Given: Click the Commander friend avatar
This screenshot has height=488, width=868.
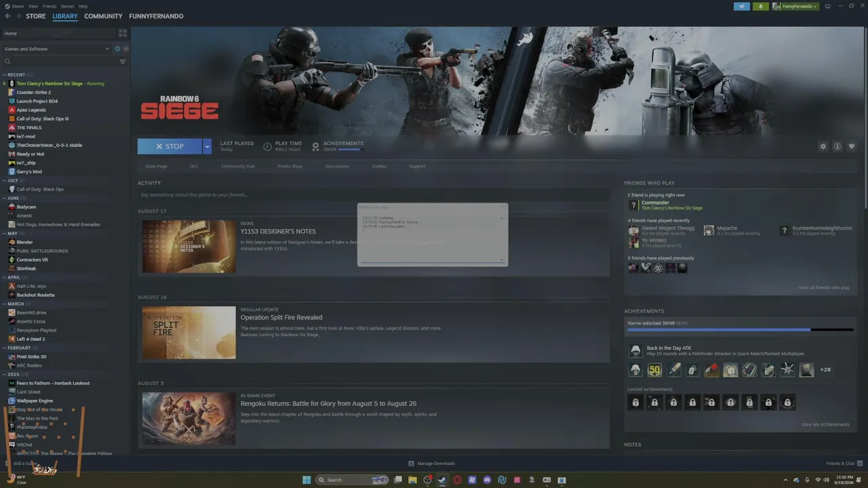Looking at the screenshot, I should 634,205.
